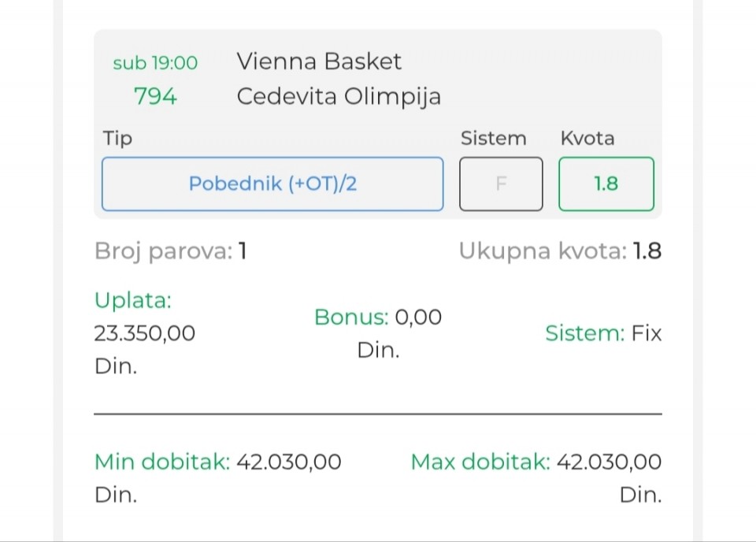Image resolution: width=756 pixels, height=542 pixels.
Task: Tap the Sistem label above F box
Action: coord(493,139)
